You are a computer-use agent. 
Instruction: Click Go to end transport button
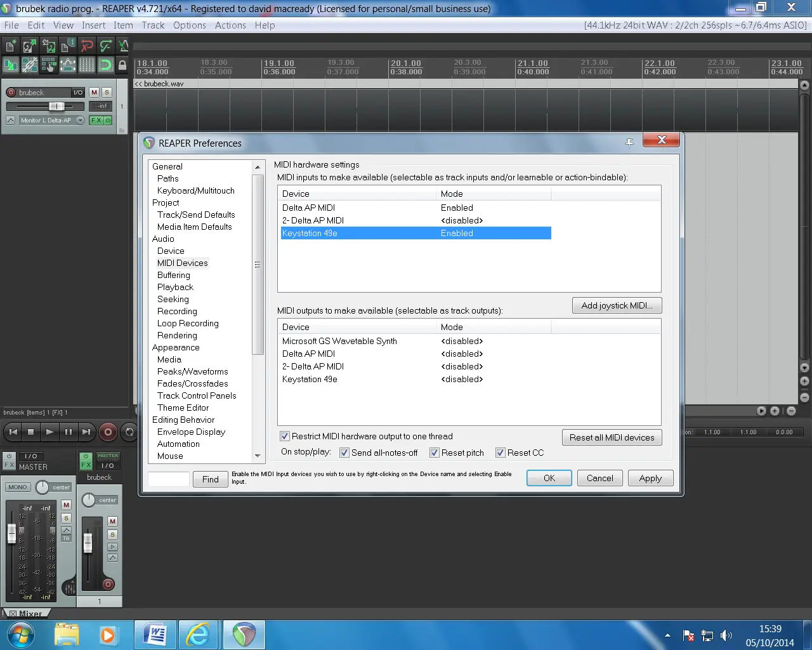86,432
